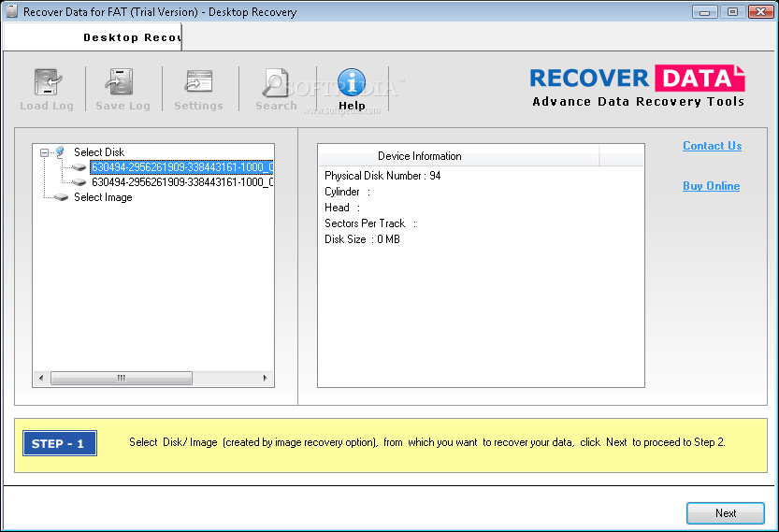Image resolution: width=779 pixels, height=532 pixels.
Task: Click the drive icon of highlighted disk
Action: (x=79, y=167)
